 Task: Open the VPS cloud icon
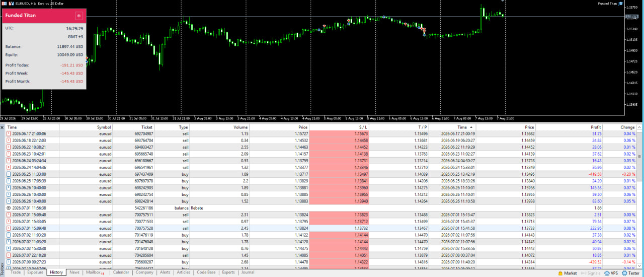(x=606, y=273)
